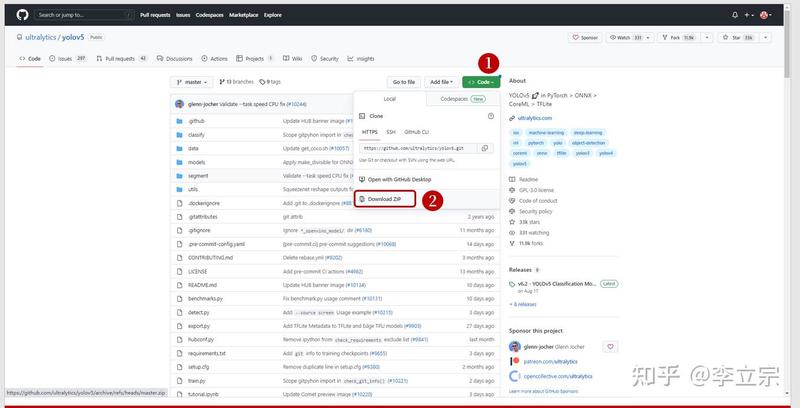This screenshot has height=408, width=800.
Task: Open the master branch dropdown
Action: (x=192, y=82)
